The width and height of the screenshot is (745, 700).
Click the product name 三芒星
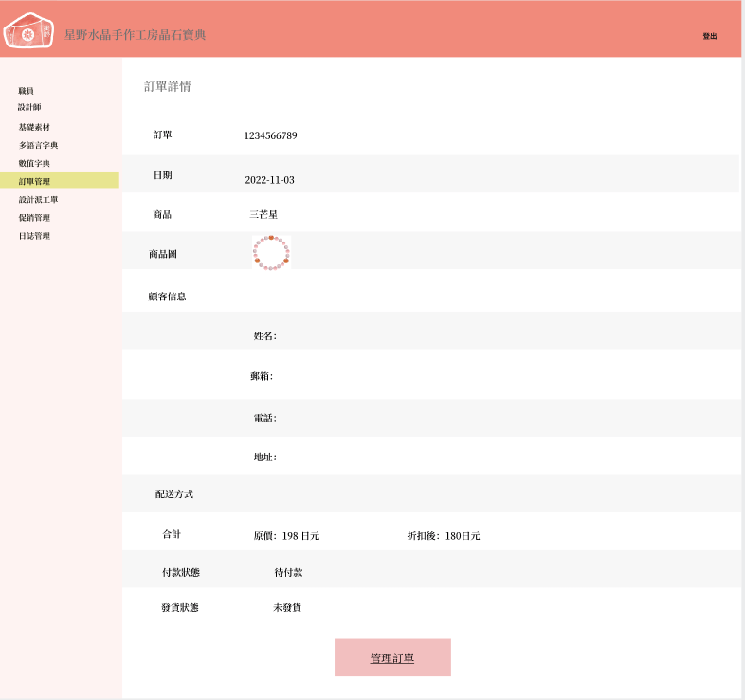(x=263, y=215)
